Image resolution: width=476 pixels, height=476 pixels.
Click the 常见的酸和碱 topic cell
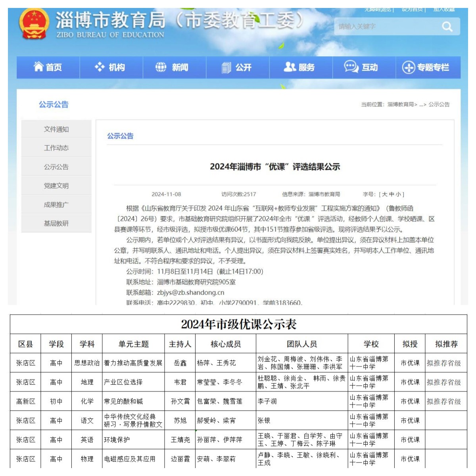133,401
